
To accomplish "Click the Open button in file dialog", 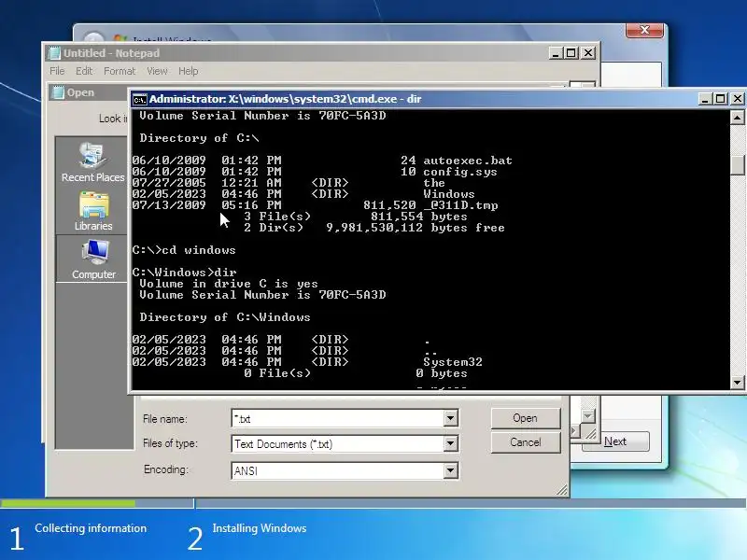I will [526, 418].
